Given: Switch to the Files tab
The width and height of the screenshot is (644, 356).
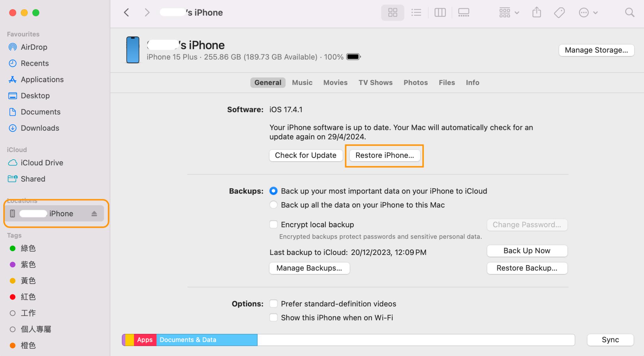Looking at the screenshot, I should 447,82.
